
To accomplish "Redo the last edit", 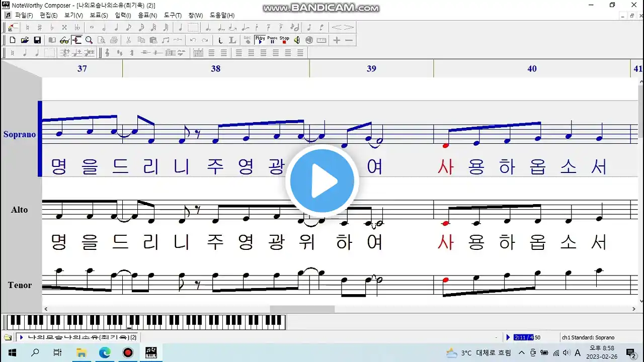I will click(205, 40).
